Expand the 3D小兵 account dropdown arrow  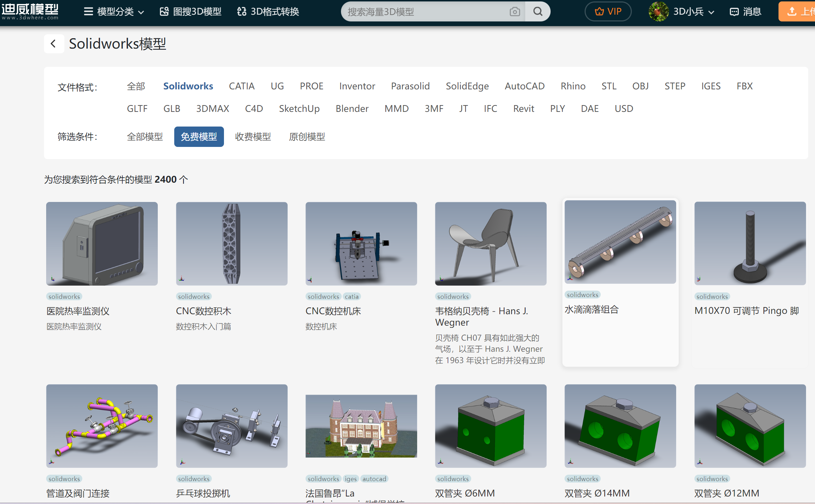[x=711, y=13]
